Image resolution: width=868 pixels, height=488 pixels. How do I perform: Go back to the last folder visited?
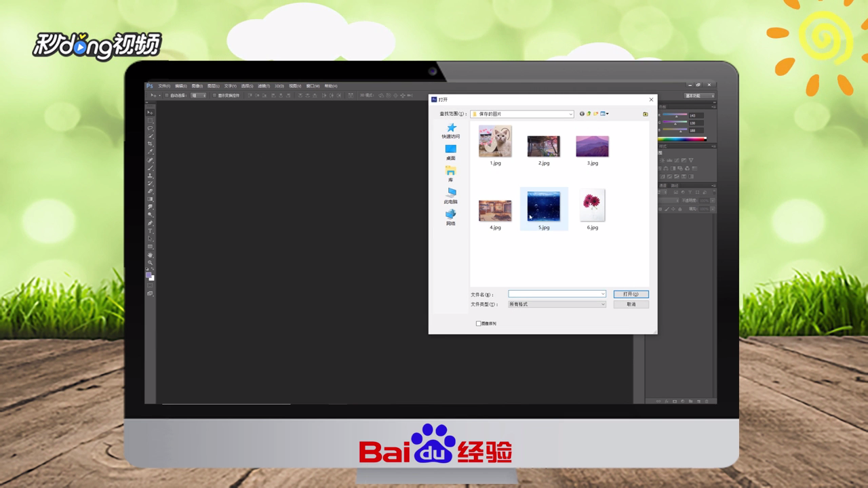tap(582, 114)
